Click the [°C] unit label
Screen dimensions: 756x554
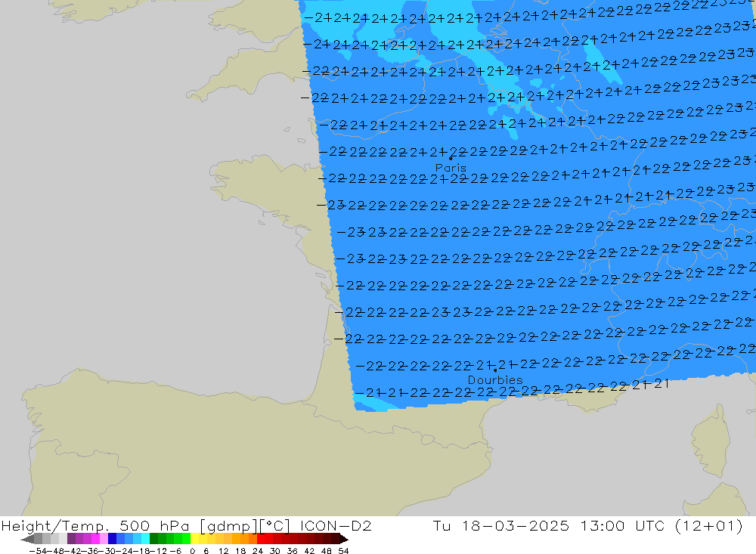(275, 525)
